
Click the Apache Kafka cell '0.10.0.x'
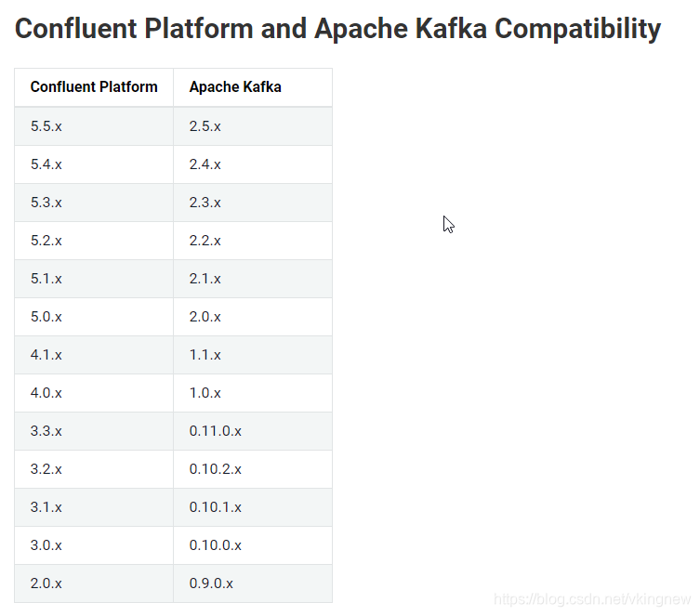(x=253, y=545)
